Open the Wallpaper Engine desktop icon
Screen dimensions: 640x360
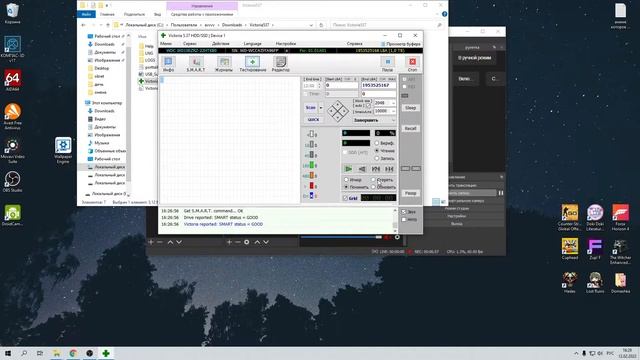(x=63, y=150)
